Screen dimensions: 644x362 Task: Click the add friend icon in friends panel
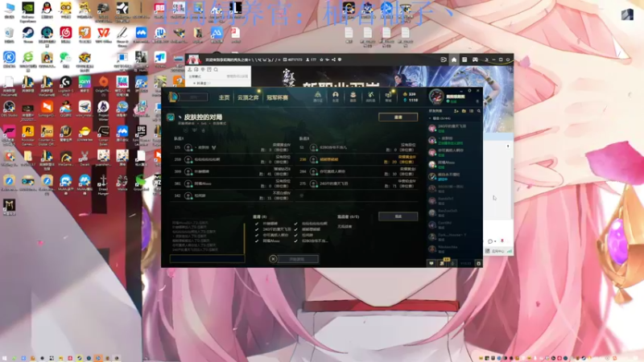[x=456, y=111]
